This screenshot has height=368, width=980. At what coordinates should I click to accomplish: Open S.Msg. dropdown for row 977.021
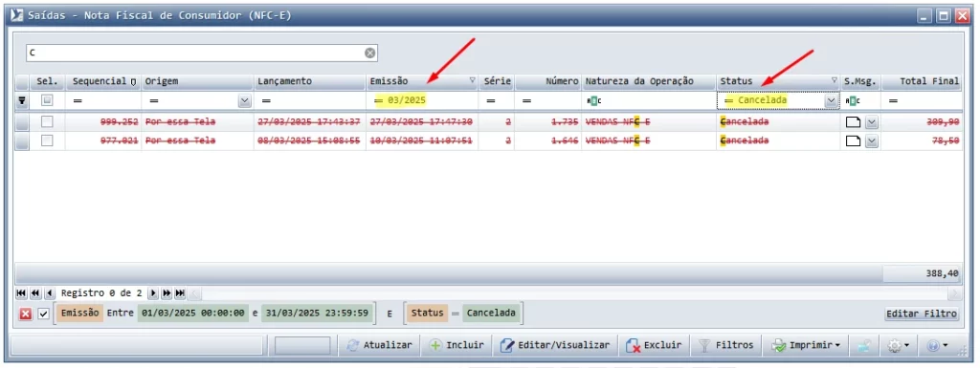pos(871,141)
